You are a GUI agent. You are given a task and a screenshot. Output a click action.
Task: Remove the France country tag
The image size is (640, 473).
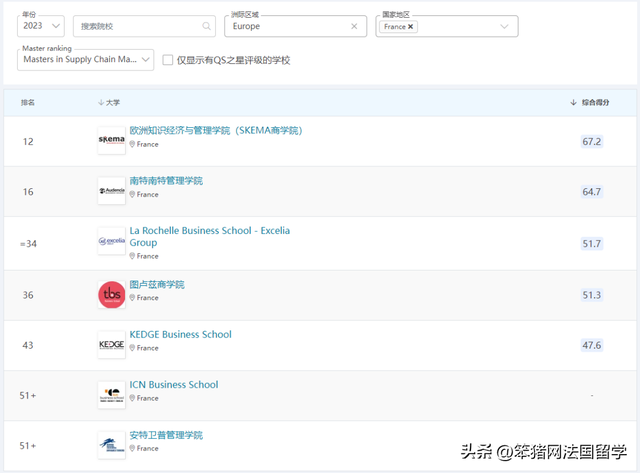[x=411, y=27]
